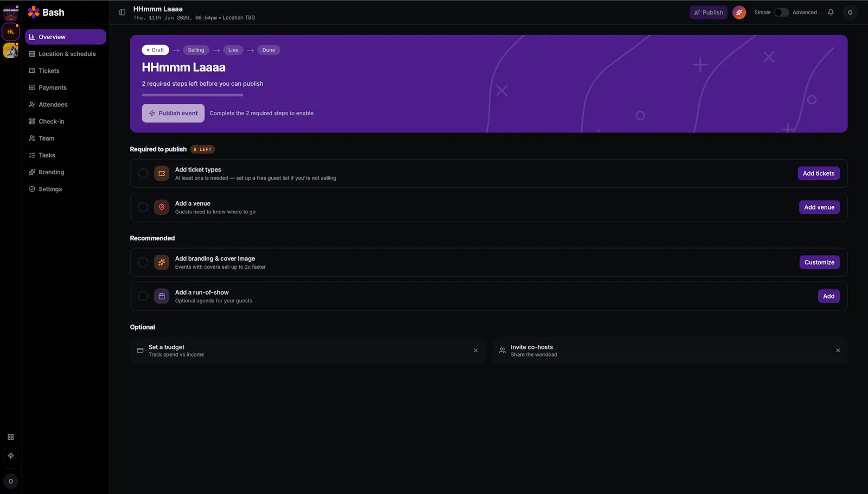Click Add button for run-of-show
Viewport: 868px width, 494px height.
tap(828, 296)
